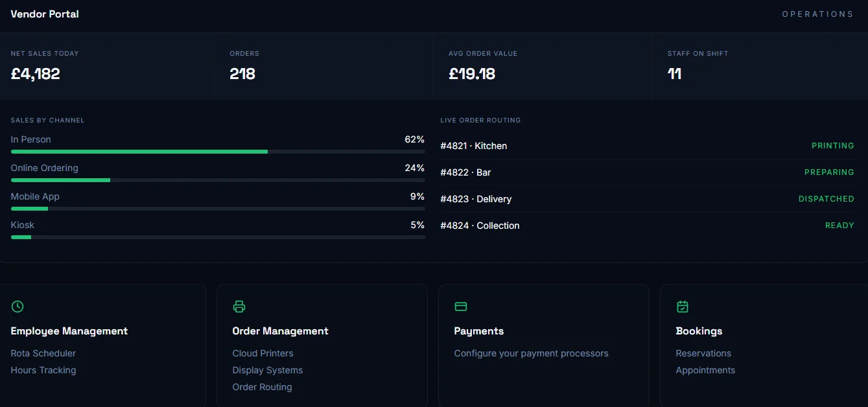Click the calendar icon above Bookings

pyautogui.click(x=683, y=307)
